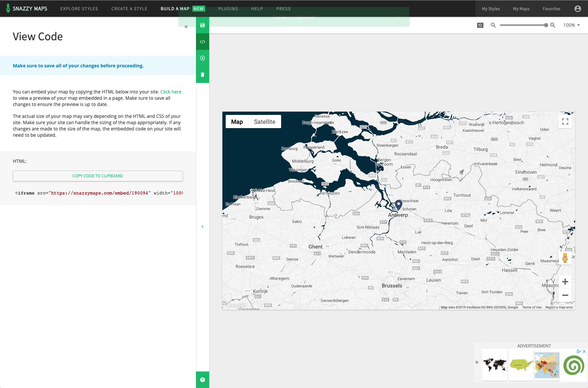Dismiss the ad panel with left X
Screen dimensions: 588x388
pos(477,362)
